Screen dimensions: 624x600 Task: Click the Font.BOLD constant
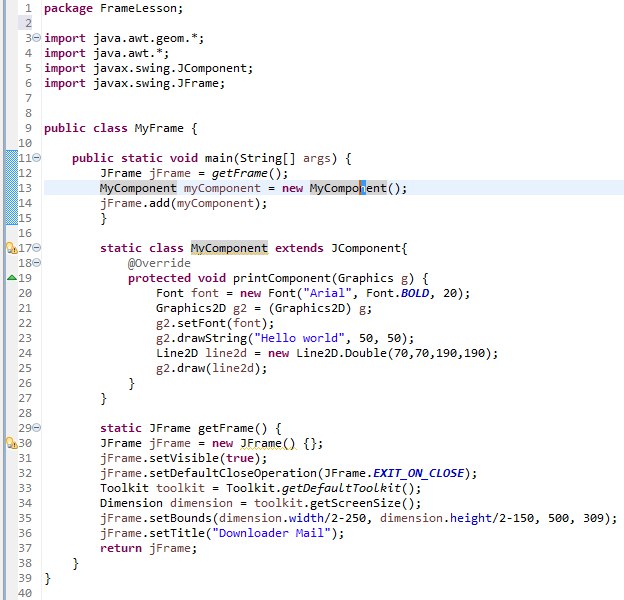pos(398,293)
